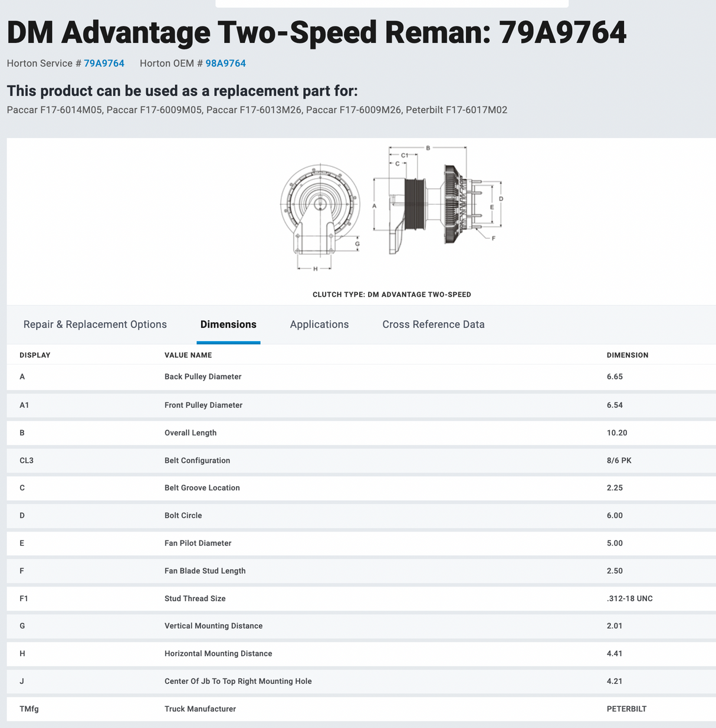Screen dimensions: 716x728
Task: Open the Applications tab
Action: (x=319, y=324)
